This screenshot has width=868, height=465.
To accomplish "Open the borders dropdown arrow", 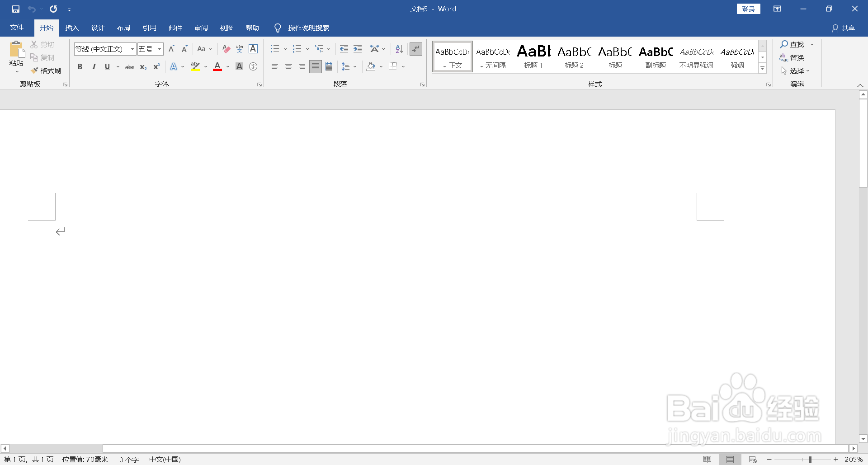I will tap(403, 66).
